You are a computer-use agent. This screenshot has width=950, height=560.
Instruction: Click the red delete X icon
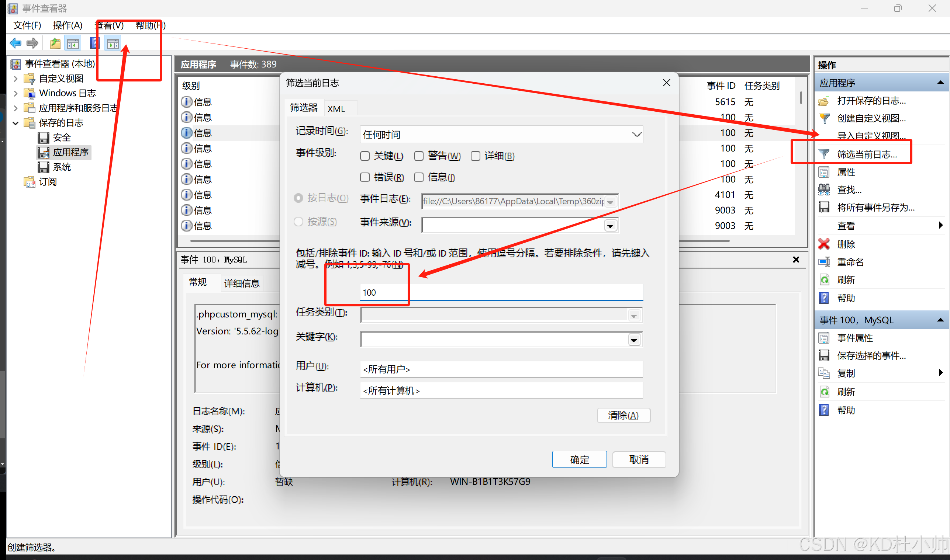click(824, 244)
